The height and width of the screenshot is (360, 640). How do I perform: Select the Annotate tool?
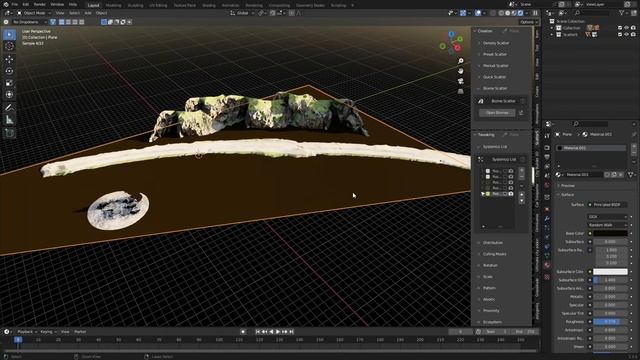(x=9, y=108)
